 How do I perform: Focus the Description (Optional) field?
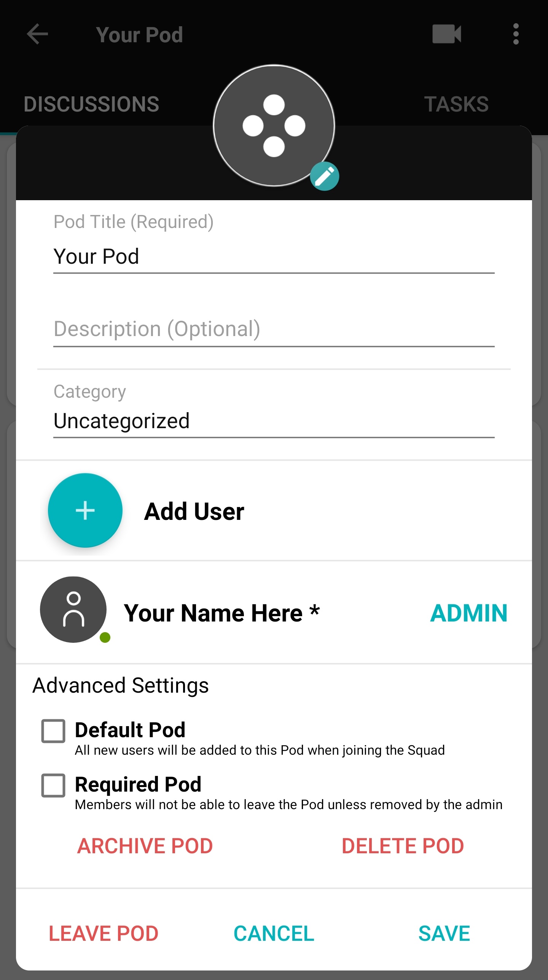coord(274,329)
